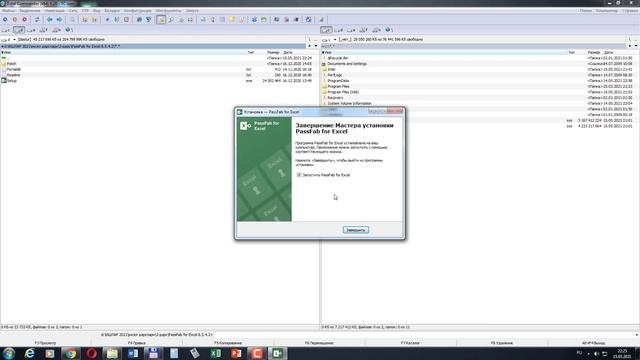Select the pressed drive button in left drive bar

19,30
